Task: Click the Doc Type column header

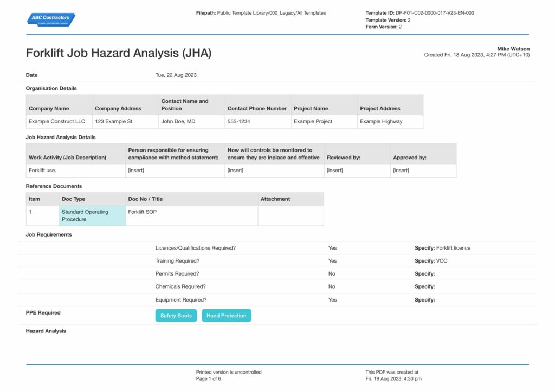Action: coord(92,199)
